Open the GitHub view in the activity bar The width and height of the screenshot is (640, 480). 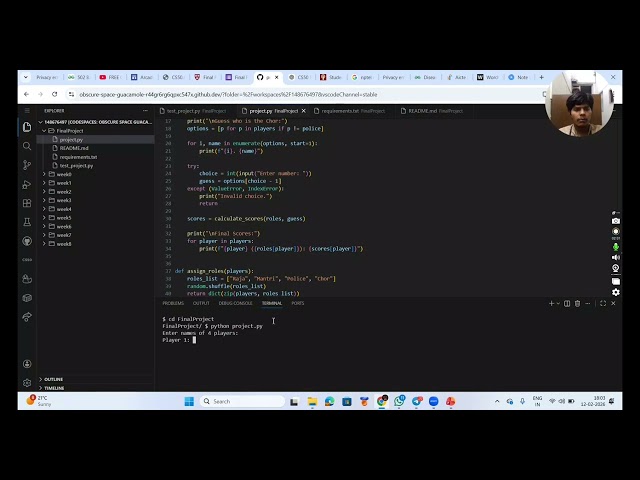27,241
